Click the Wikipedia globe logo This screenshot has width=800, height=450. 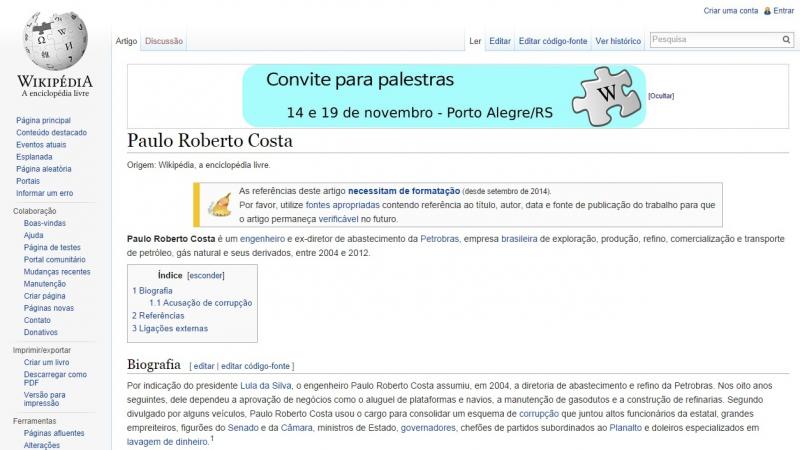pyautogui.click(x=55, y=41)
